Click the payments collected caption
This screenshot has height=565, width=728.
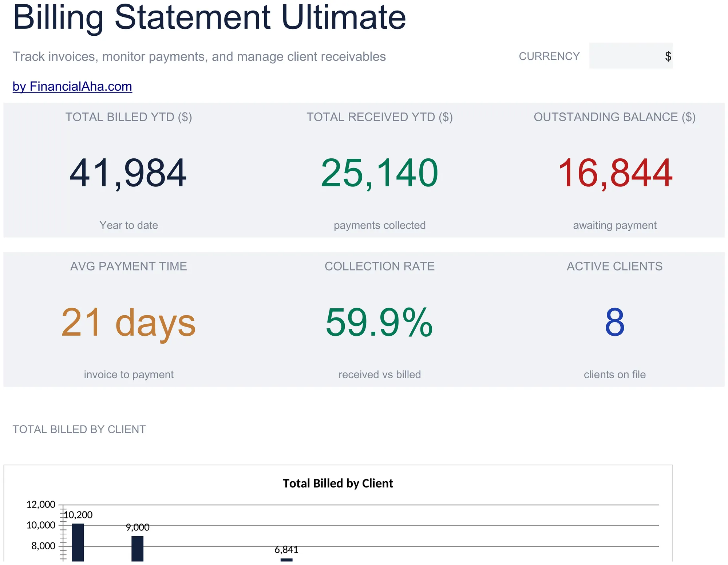[x=380, y=225]
